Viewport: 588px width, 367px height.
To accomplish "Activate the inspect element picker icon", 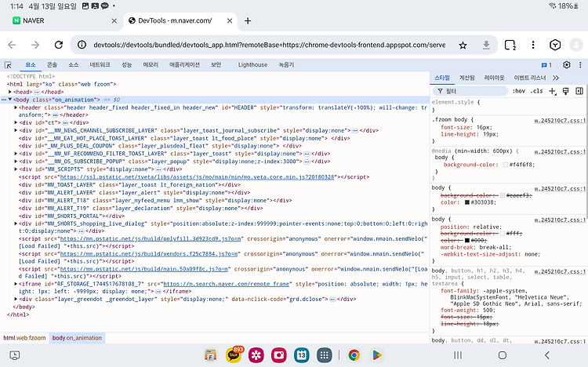I will pos(8,65).
